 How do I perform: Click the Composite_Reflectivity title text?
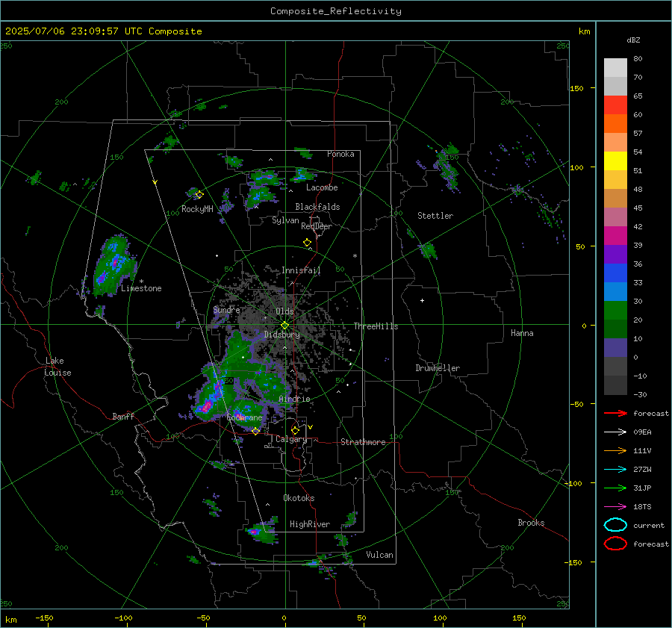[x=335, y=11]
